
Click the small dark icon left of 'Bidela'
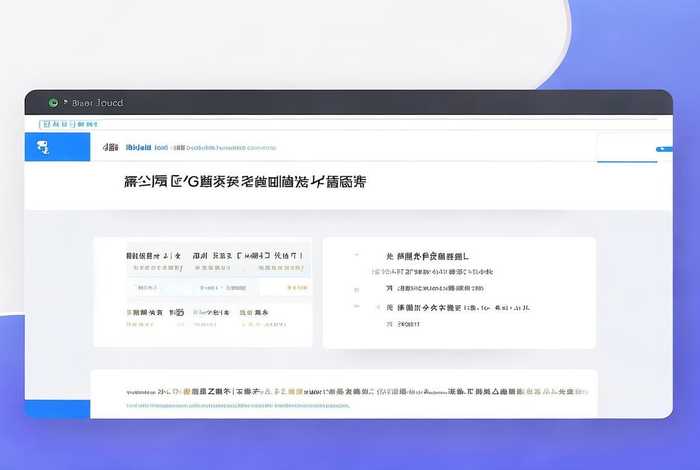(x=110, y=147)
